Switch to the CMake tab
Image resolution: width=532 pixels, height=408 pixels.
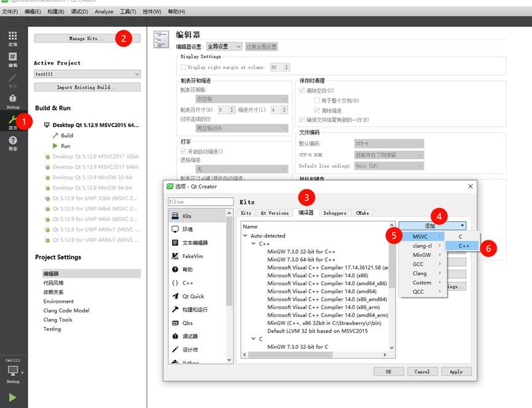point(362,213)
